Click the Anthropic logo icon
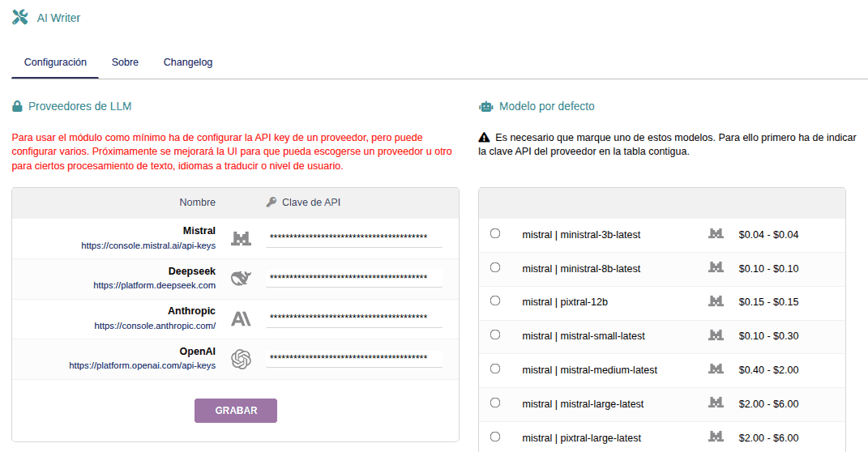The image size is (868, 452). [x=241, y=318]
